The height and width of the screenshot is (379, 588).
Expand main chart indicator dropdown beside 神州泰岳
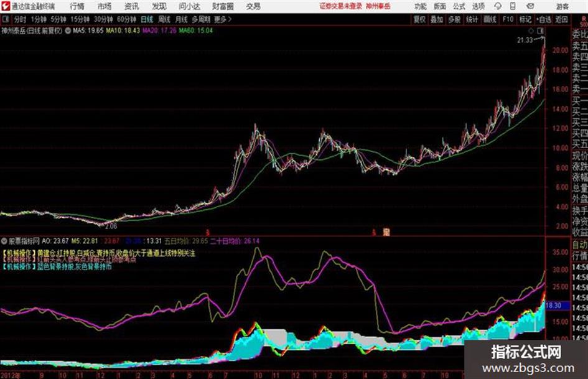coord(68,30)
